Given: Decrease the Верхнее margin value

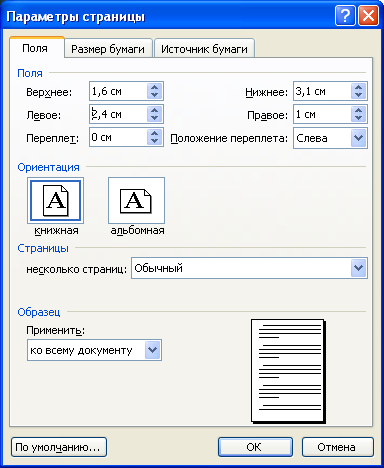Looking at the screenshot, I should tap(154, 95).
